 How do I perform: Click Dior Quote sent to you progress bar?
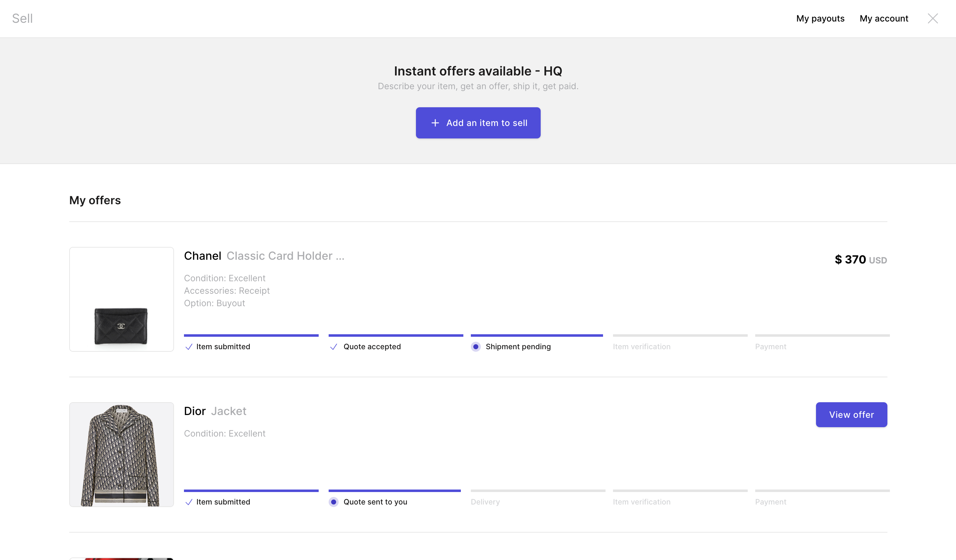point(394,490)
